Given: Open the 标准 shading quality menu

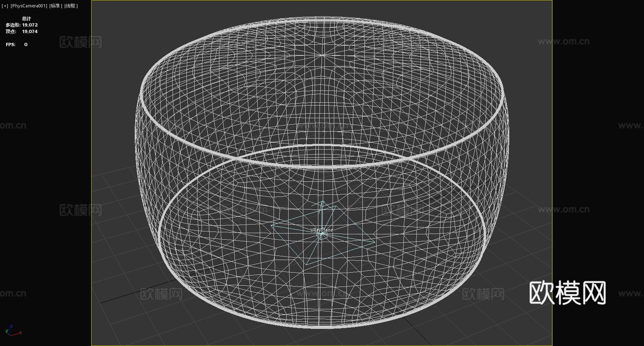Looking at the screenshot, I should click(56, 6).
